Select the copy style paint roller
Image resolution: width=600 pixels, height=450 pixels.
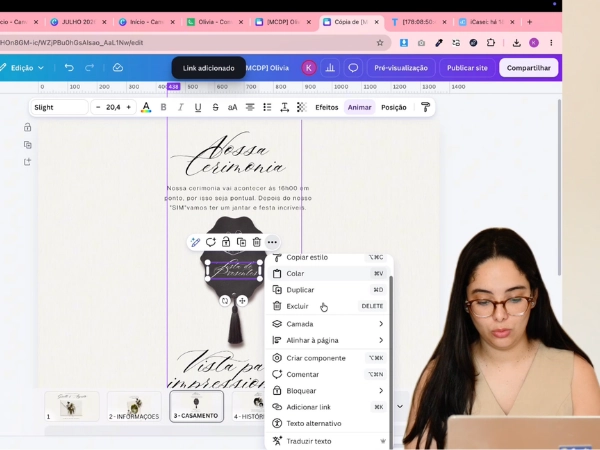click(x=425, y=108)
